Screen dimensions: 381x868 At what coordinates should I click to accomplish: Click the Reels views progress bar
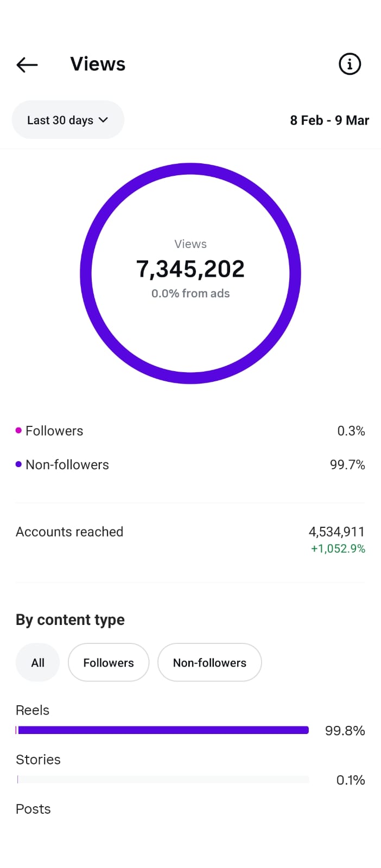(163, 730)
